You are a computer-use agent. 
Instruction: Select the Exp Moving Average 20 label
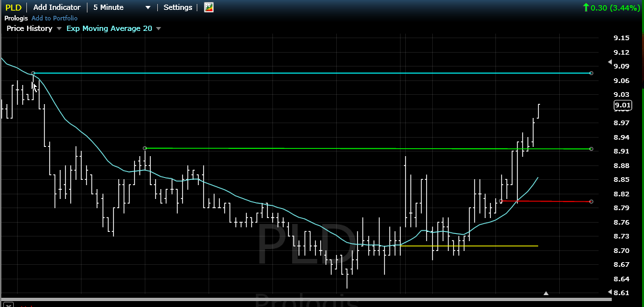click(109, 28)
